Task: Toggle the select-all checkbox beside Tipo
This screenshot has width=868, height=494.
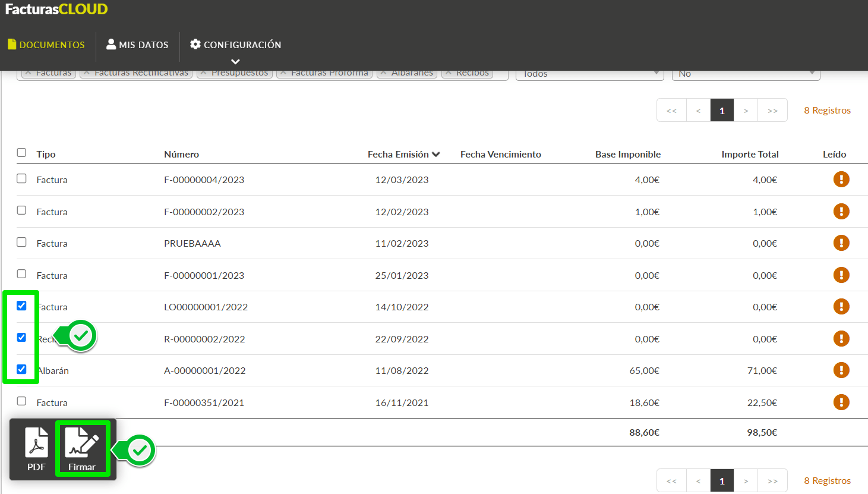Action: [x=21, y=153]
